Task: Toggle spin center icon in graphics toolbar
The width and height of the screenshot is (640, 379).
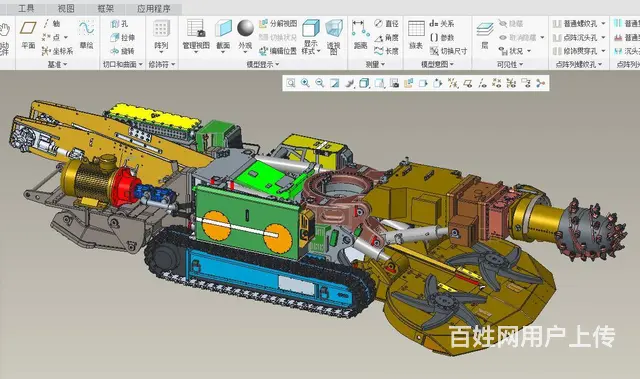Action: (x=541, y=83)
